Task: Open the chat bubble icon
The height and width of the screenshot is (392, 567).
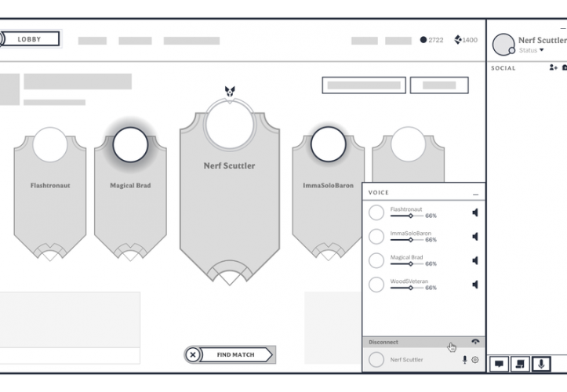Action: (x=498, y=364)
